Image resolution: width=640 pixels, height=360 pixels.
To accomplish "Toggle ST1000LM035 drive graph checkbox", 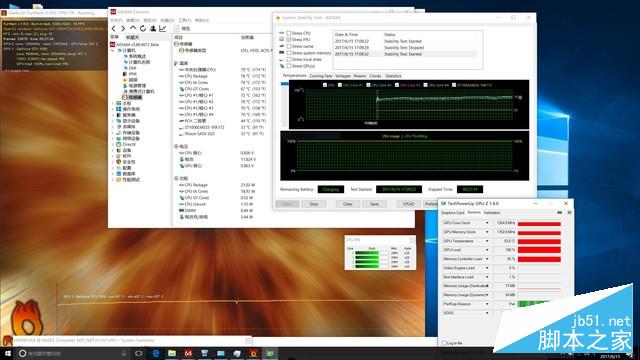I will [x=453, y=85].
